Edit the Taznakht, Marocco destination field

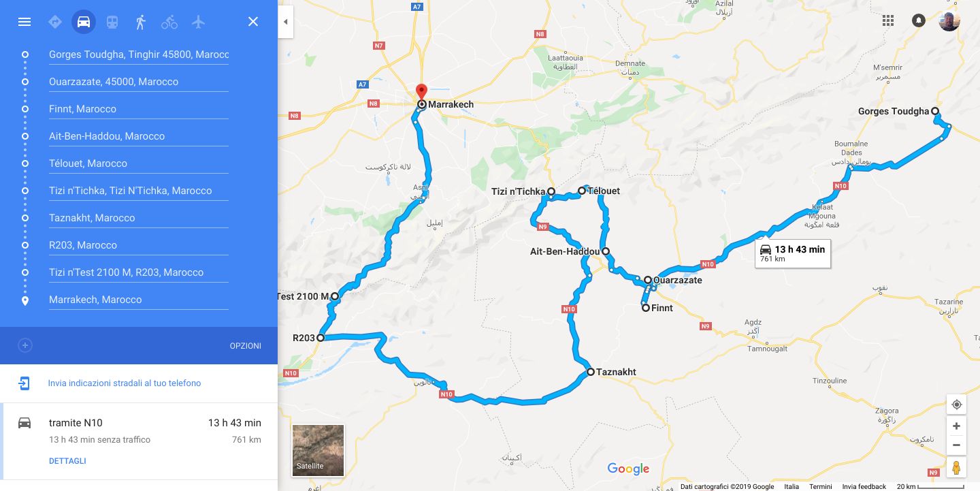[139, 218]
